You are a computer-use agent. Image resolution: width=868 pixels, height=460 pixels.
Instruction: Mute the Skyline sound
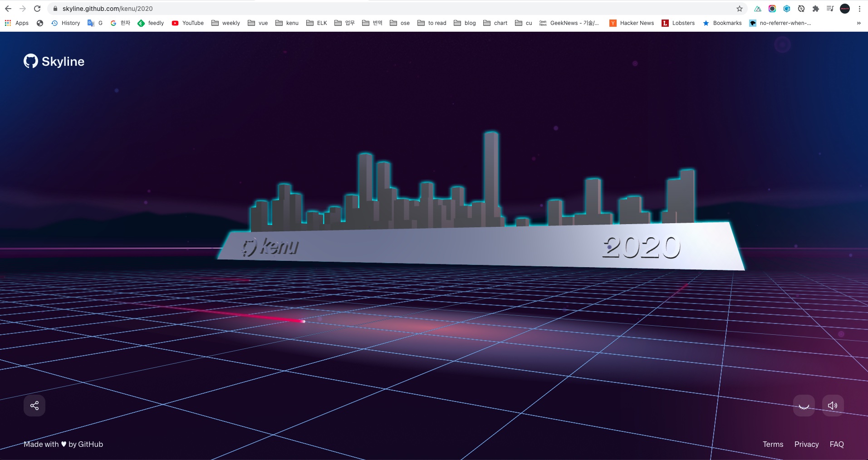point(833,406)
